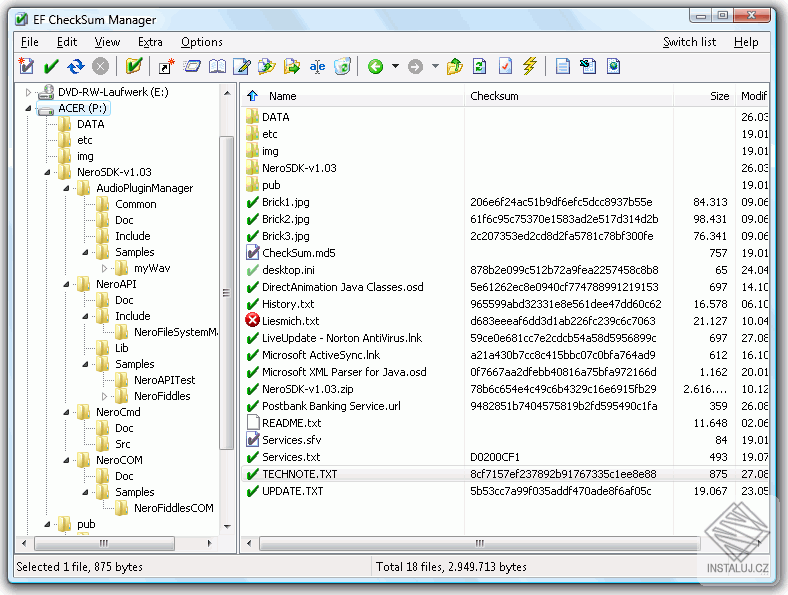Click the tree pane vertical scrollbar thumb
Image resolution: width=788 pixels, height=595 pixels.
(x=227, y=292)
